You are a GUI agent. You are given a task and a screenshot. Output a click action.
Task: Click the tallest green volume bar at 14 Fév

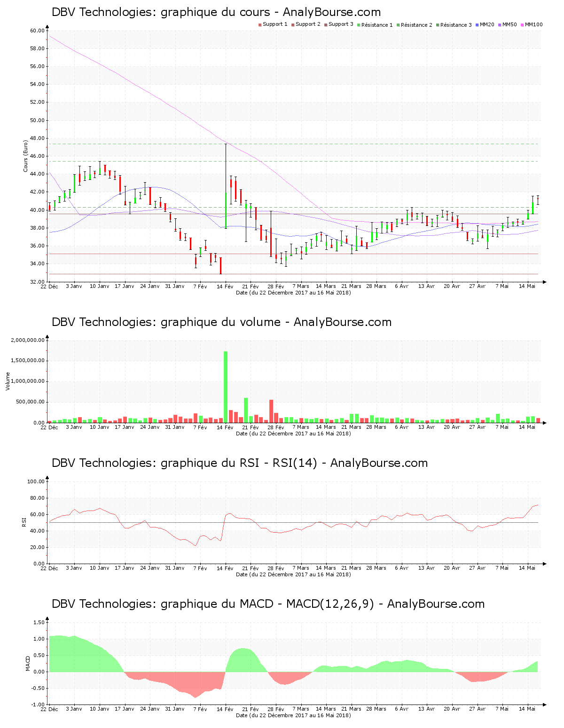(226, 387)
